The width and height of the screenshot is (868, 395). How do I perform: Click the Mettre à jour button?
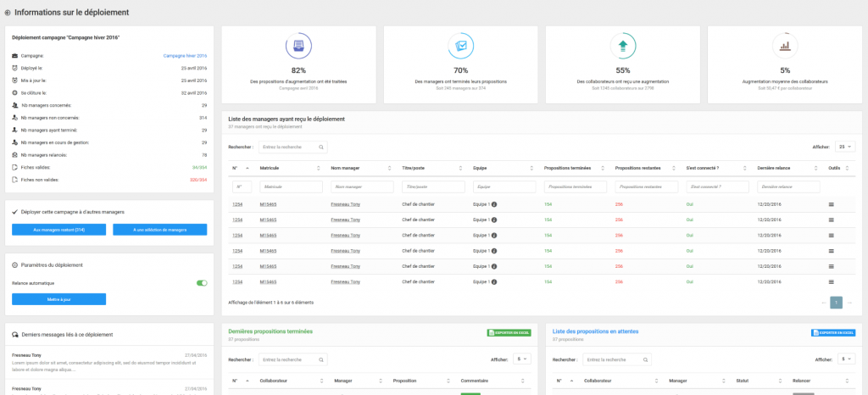point(58,299)
